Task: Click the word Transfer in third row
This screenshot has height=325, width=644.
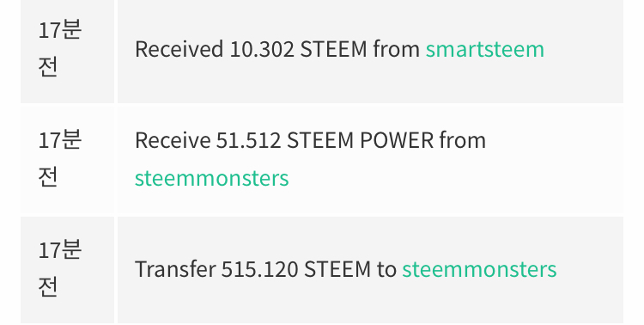Action: point(175,269)
